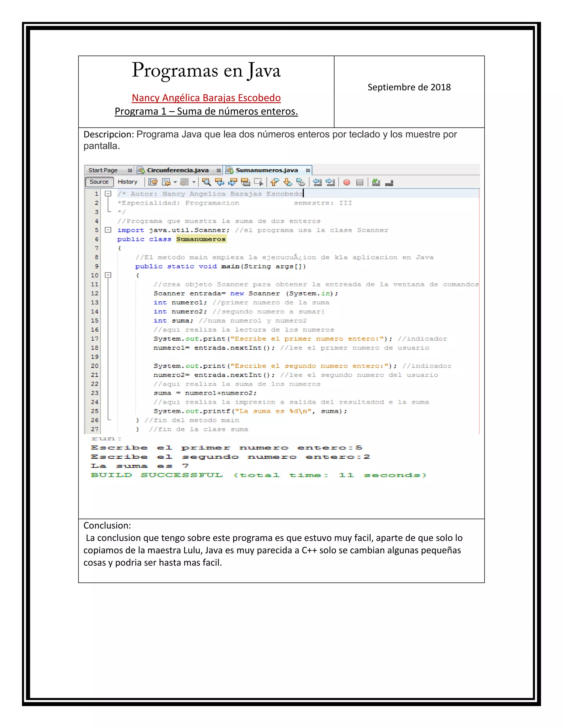Click the Find Selection magnifier icon
563x728 pixels.
tap(206, 182)
